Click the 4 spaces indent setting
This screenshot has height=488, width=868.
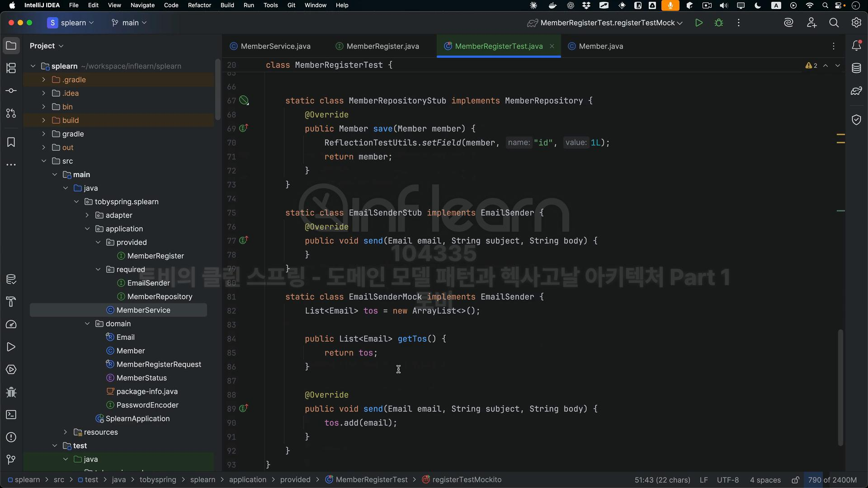(x=765, y=480)
